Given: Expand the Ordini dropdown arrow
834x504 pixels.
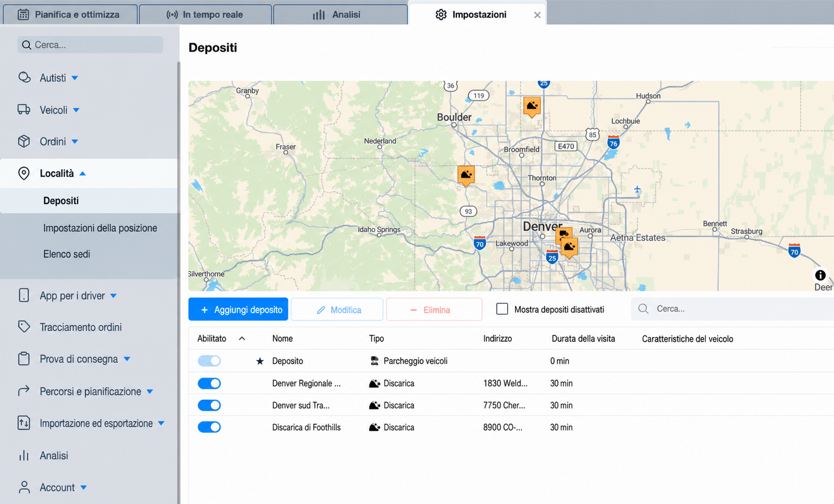Looking at the screenshot, I should (x=75, y=142).
